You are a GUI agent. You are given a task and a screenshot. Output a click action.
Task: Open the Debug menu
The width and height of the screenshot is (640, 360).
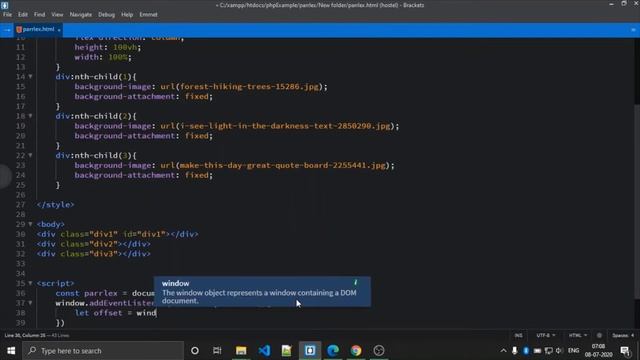107,15
